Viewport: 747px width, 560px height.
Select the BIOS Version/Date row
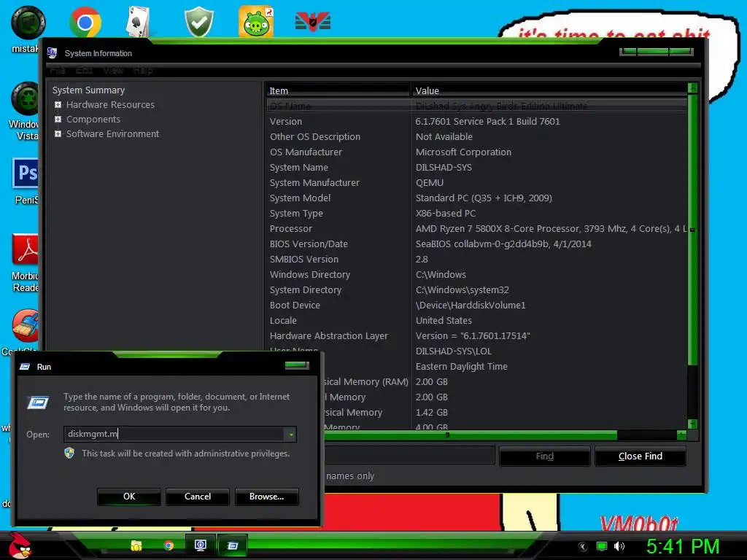tap(476, 244)
